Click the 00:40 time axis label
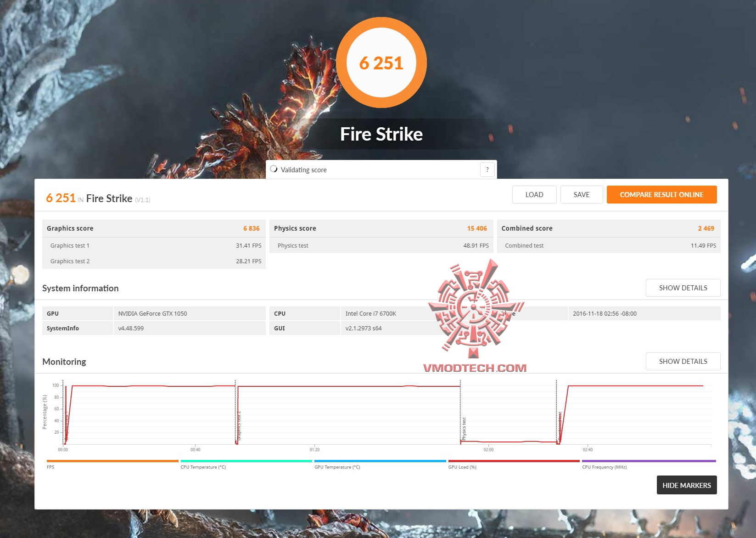 [196, 450]
